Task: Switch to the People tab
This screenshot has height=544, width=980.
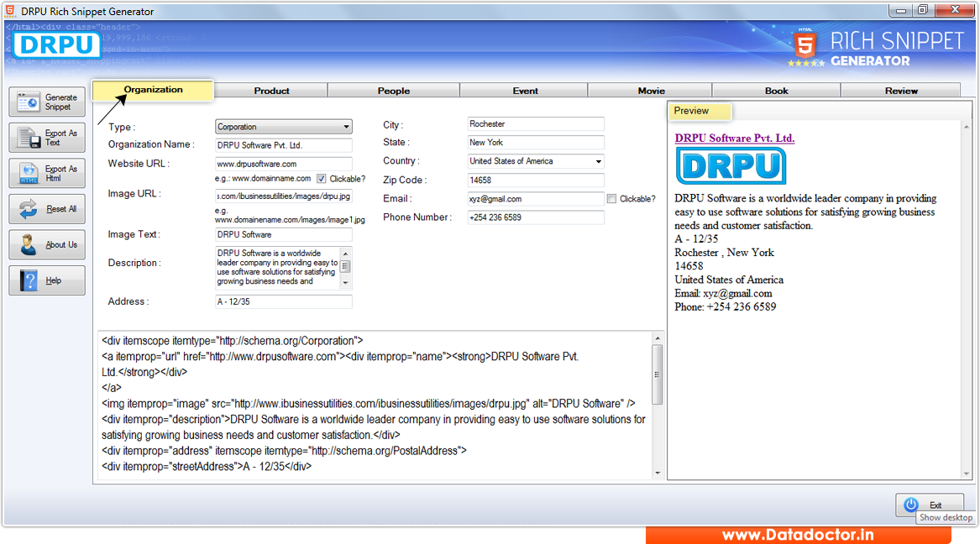Action: (394, 91)
